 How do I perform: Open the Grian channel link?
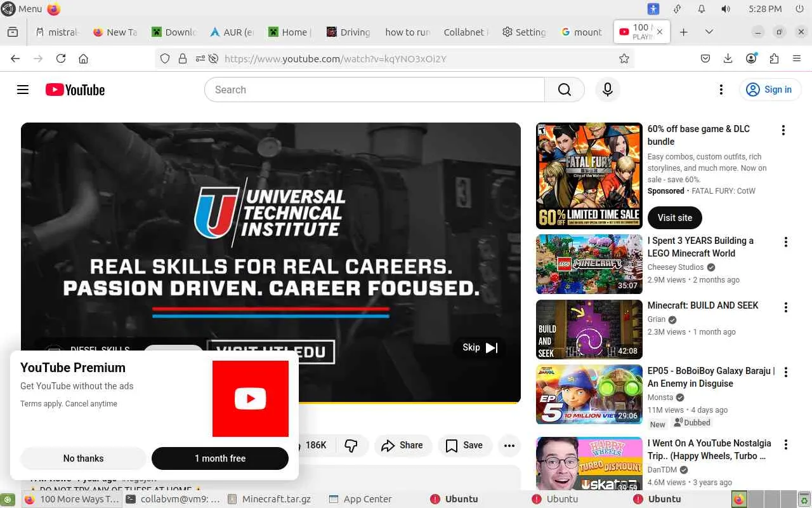click(x=657, y=319)
